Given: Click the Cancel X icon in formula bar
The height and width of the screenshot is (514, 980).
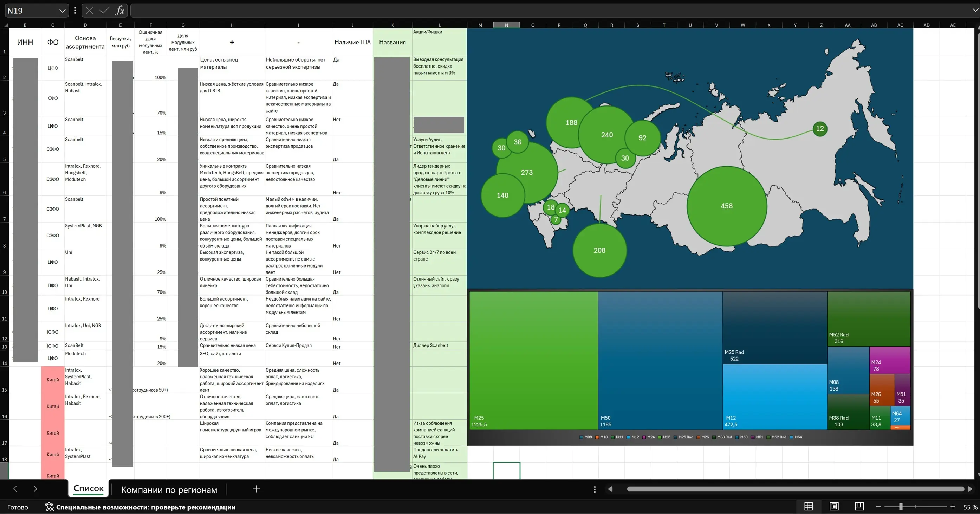Looking at the screenshot, I should click(89, 10).
